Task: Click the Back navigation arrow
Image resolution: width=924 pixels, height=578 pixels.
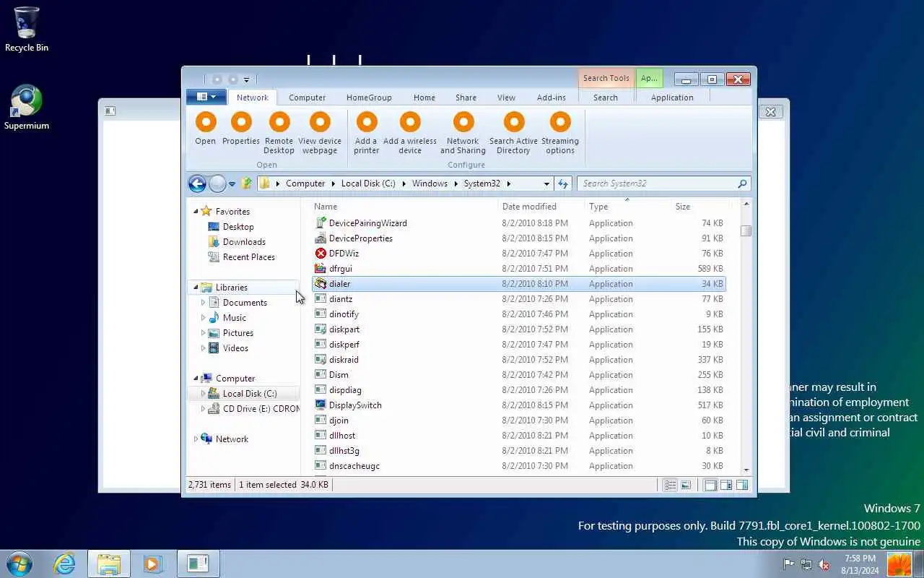Action: point(197,184)
